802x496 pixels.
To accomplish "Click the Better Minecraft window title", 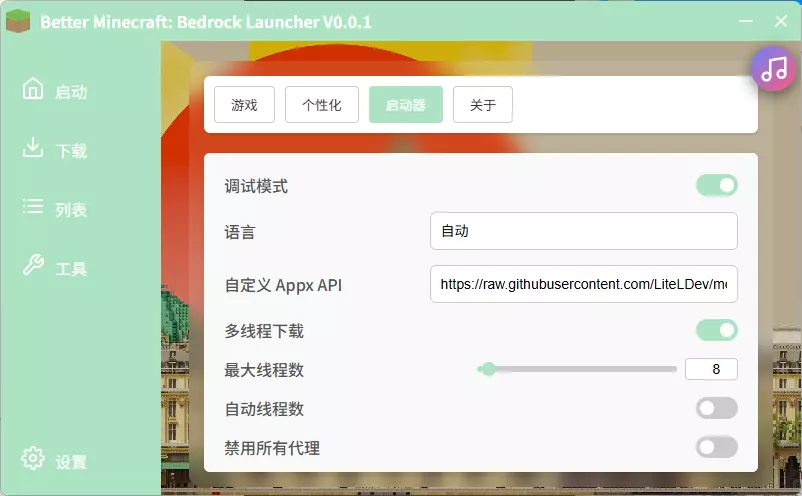I will [206, 22].
